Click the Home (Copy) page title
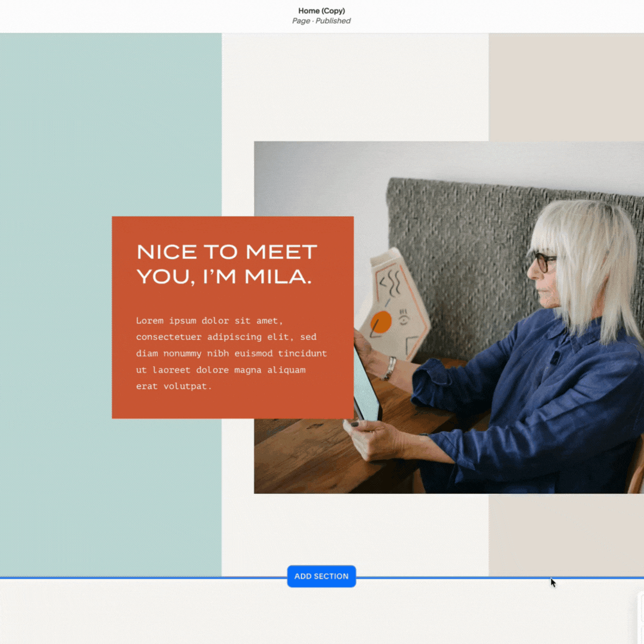 [321, 11]
